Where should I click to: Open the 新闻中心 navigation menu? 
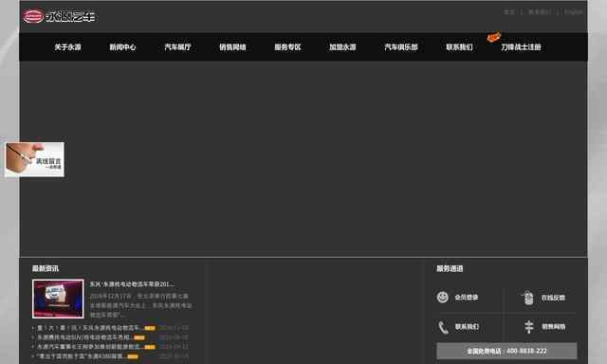(x=122, y=47)
